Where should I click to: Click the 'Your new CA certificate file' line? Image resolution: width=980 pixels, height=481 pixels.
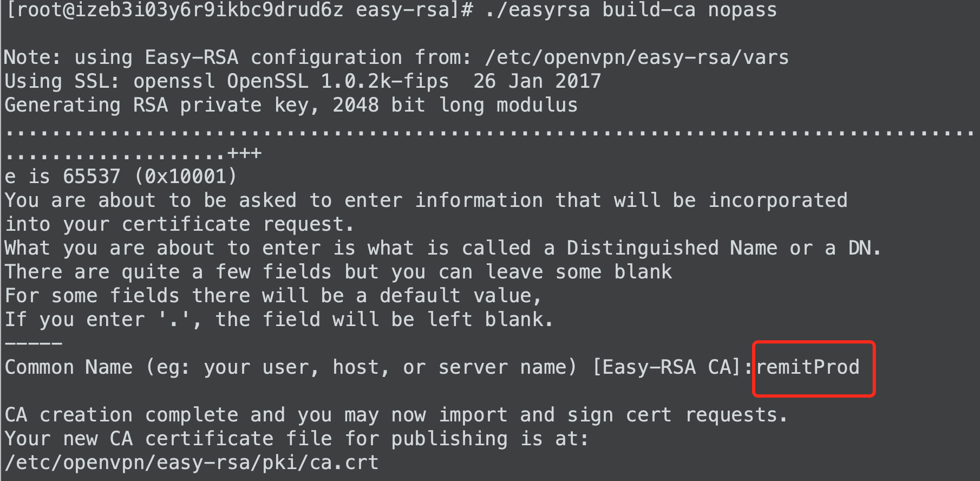click(296, 439)
